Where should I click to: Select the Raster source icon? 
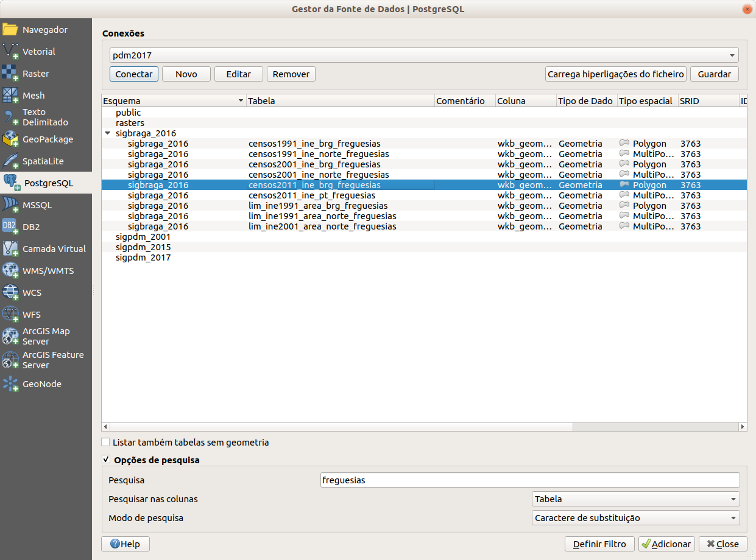click(x=10, y=74)
